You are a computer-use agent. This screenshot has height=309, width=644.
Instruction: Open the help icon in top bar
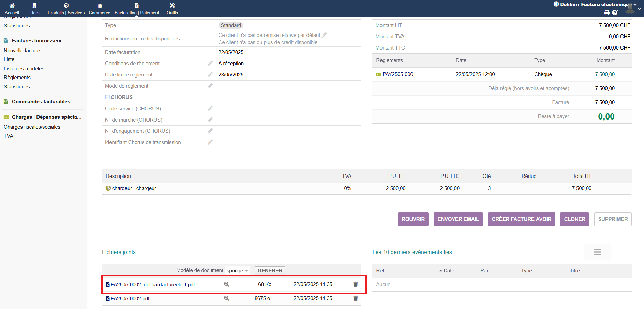pos(615,13)
